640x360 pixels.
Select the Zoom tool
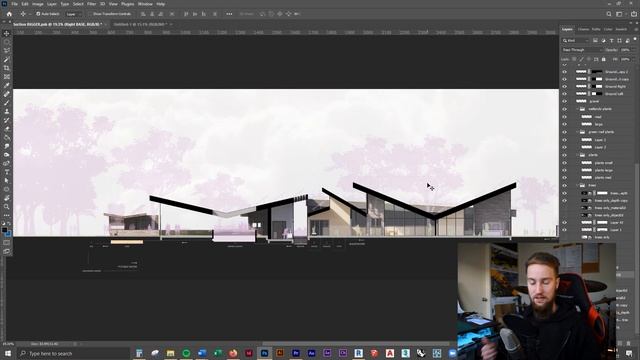[7, 207]
